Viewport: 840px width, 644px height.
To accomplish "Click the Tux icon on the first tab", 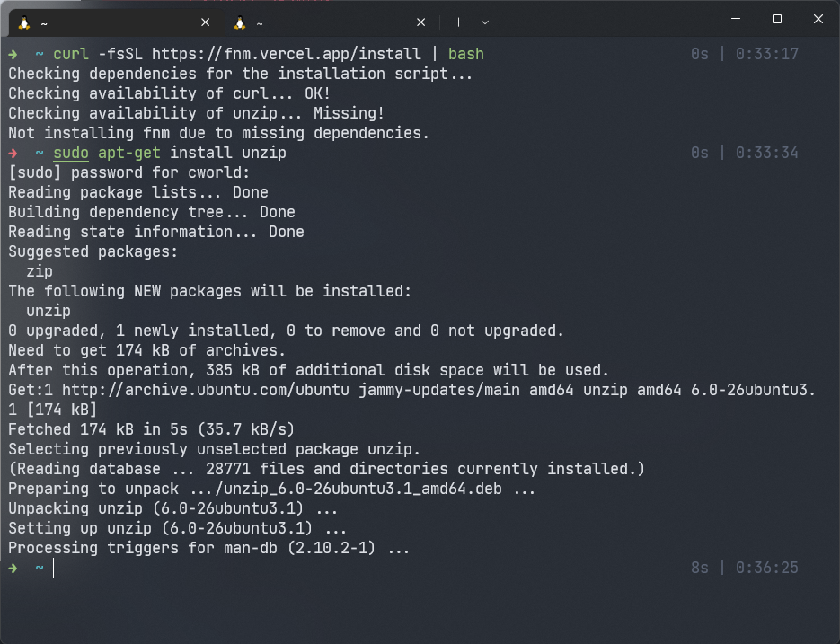I will point(24,22).
